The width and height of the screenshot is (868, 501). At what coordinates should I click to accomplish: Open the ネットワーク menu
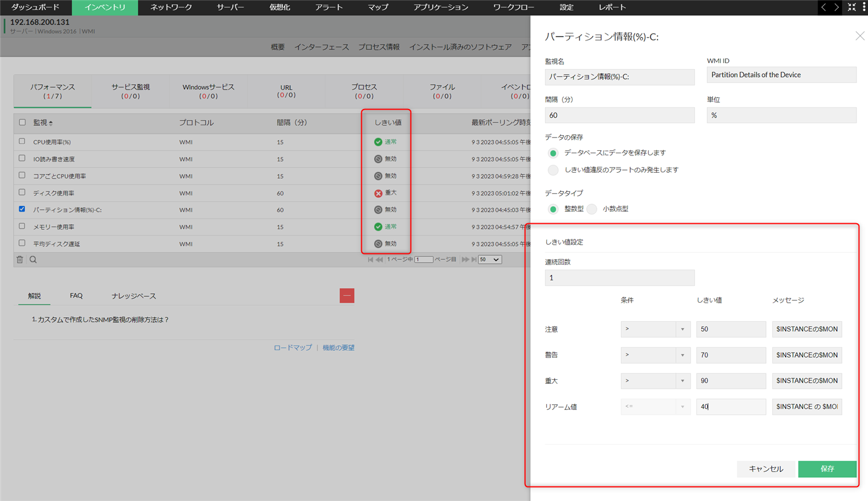point(171,8)
